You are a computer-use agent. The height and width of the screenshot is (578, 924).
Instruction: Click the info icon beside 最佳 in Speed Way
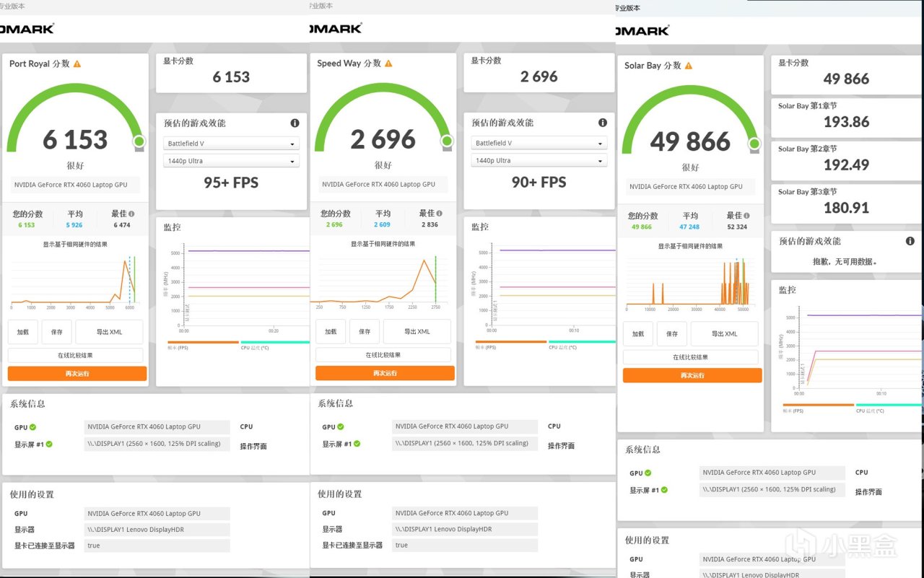[439, 214]
